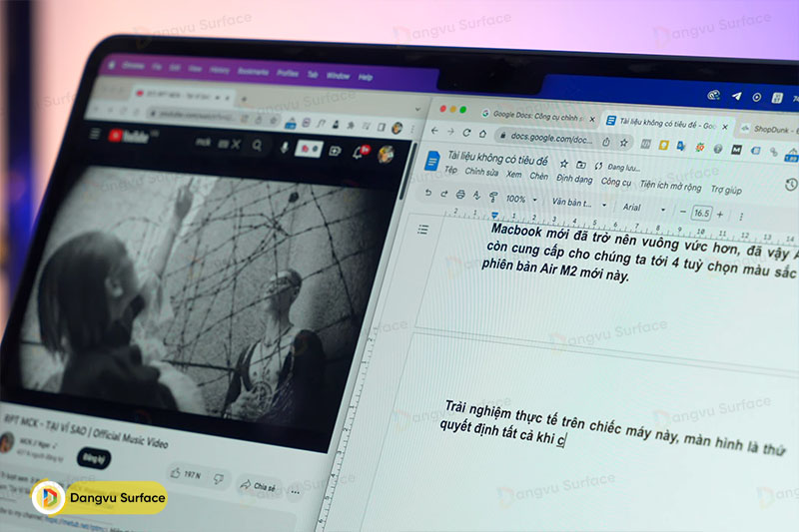The width and height of the screenshot is (799, 532).
Task: Open the Arial font dropdown
Action: (643, 208)
